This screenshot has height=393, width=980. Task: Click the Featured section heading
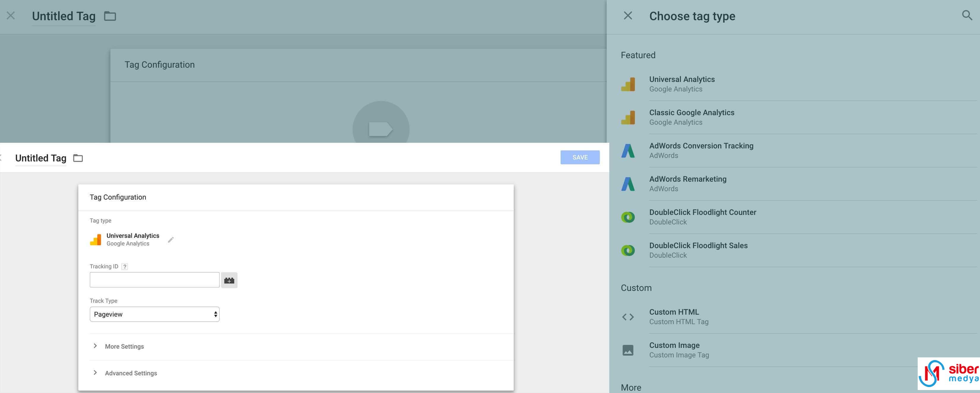click(x=638, y=55)
